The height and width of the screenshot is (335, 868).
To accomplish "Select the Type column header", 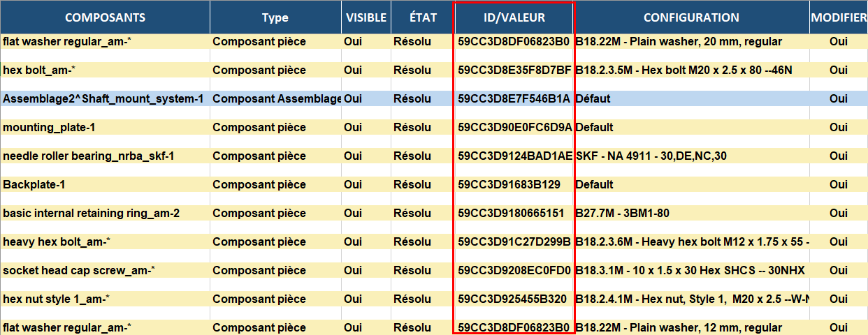I will tap(275, 17).
